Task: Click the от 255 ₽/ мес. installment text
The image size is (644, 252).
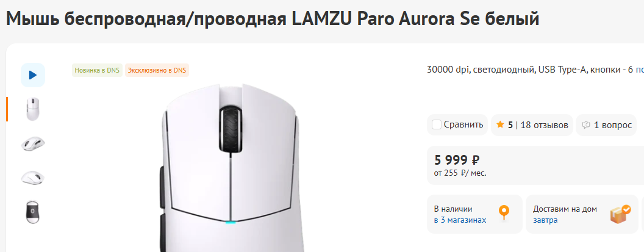Action: click(460, 173)
